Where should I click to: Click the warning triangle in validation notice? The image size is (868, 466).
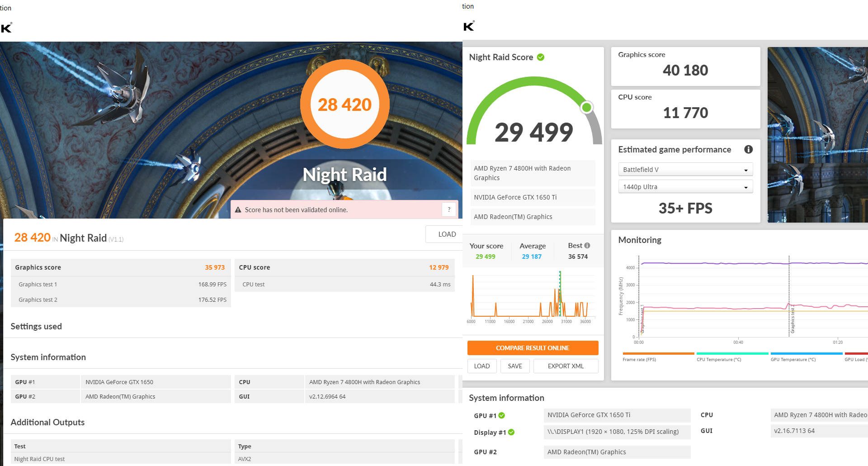[238, 209]
